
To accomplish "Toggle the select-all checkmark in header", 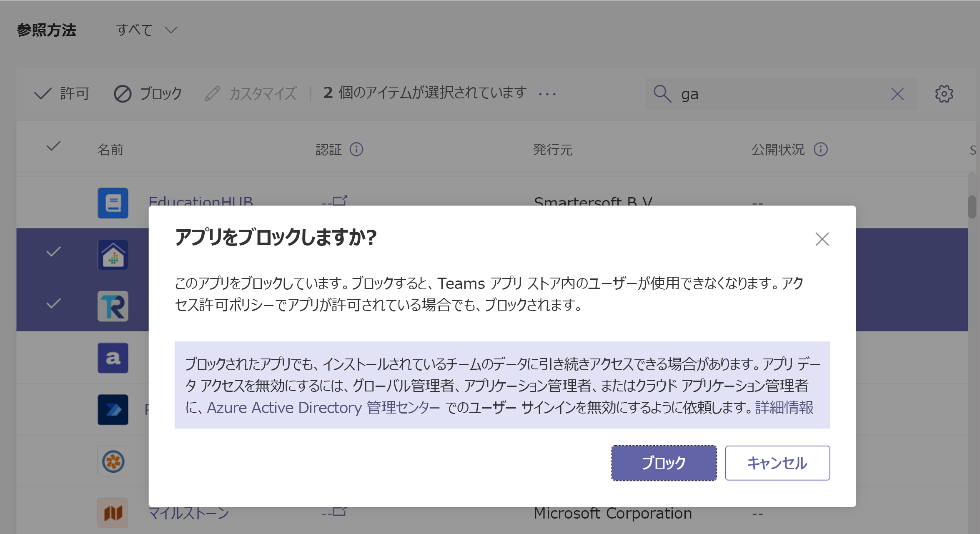I will click(53, 146).
